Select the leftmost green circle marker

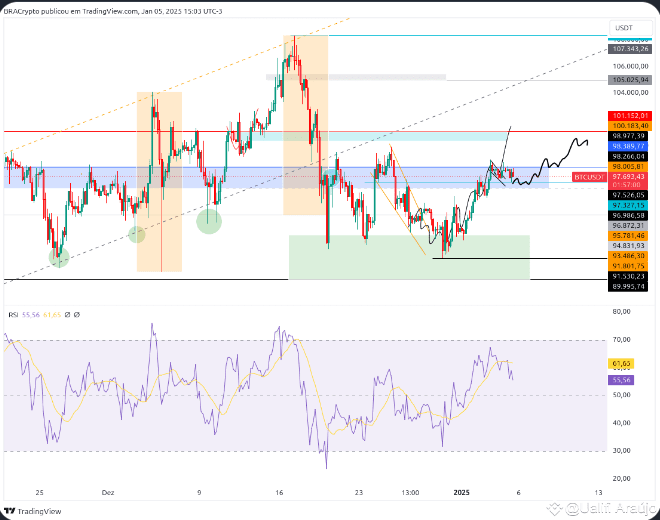point(59,259)
